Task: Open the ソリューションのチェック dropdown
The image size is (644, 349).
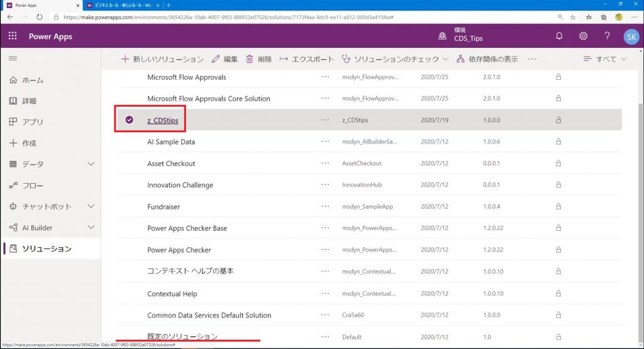Action: coord(395,59)
